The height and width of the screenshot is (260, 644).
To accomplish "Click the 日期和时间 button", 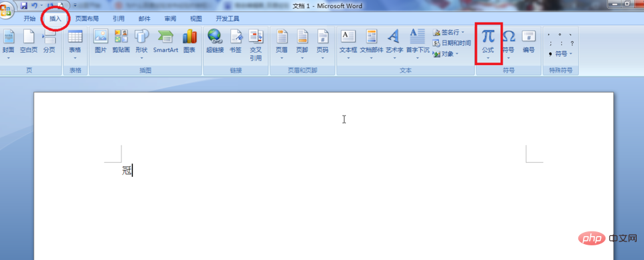I will point(451,43).
